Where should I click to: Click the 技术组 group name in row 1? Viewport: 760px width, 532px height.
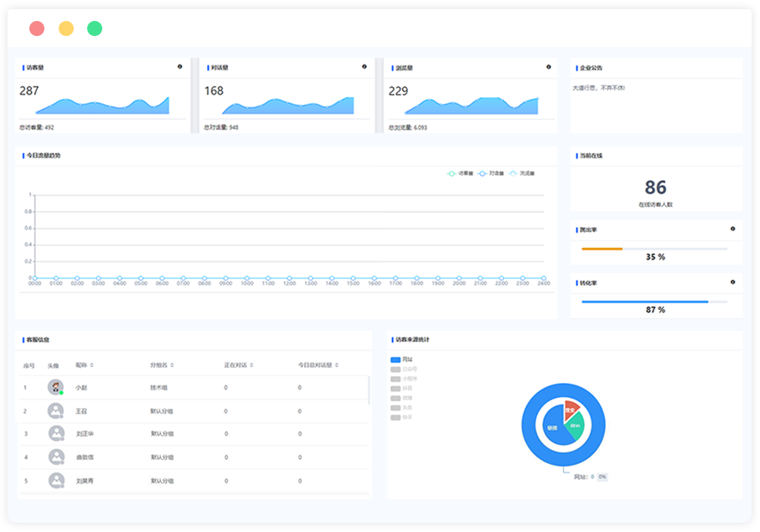tap(159, 388)
